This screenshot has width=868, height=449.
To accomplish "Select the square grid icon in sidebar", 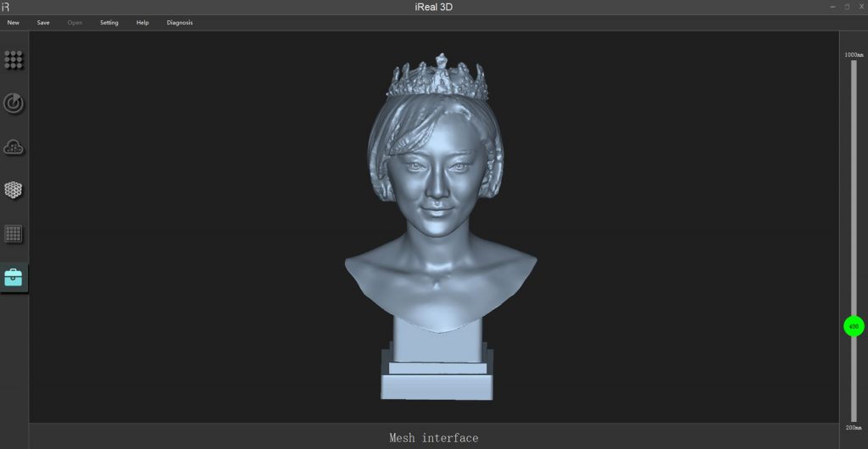I will [14, 234].
